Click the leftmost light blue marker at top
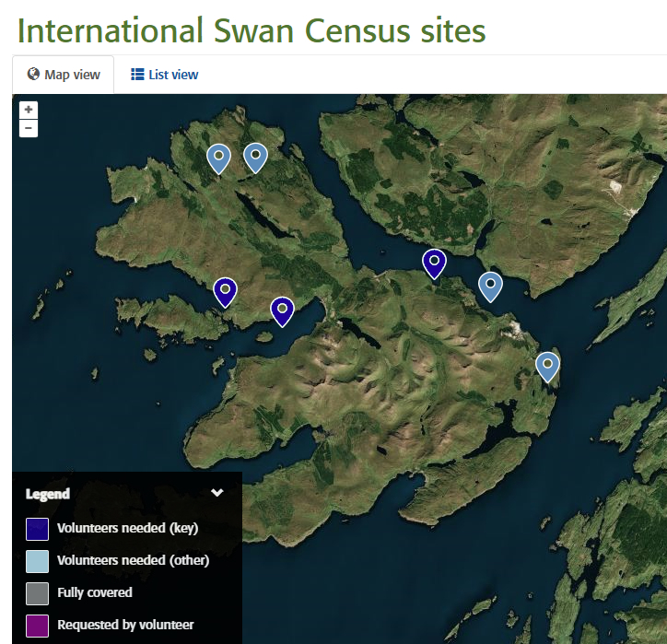This screenshot has height=644, width=667. [x=218, y=158]
